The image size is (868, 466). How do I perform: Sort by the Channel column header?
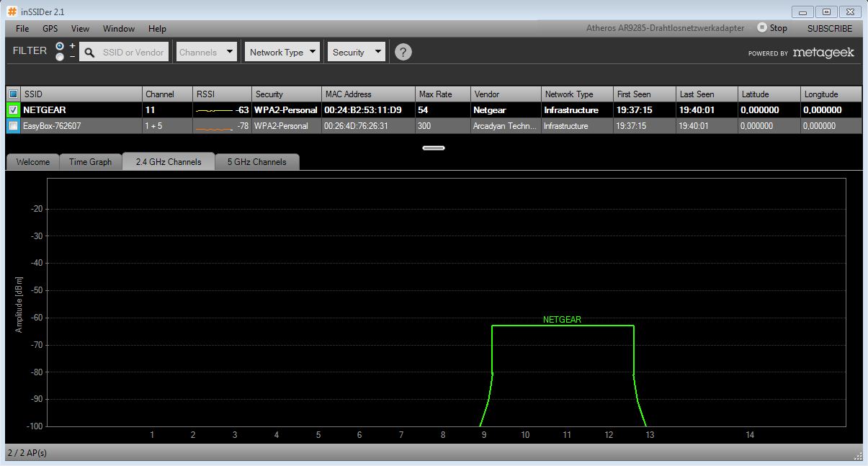pyautogui.click(x=167, y=94)
